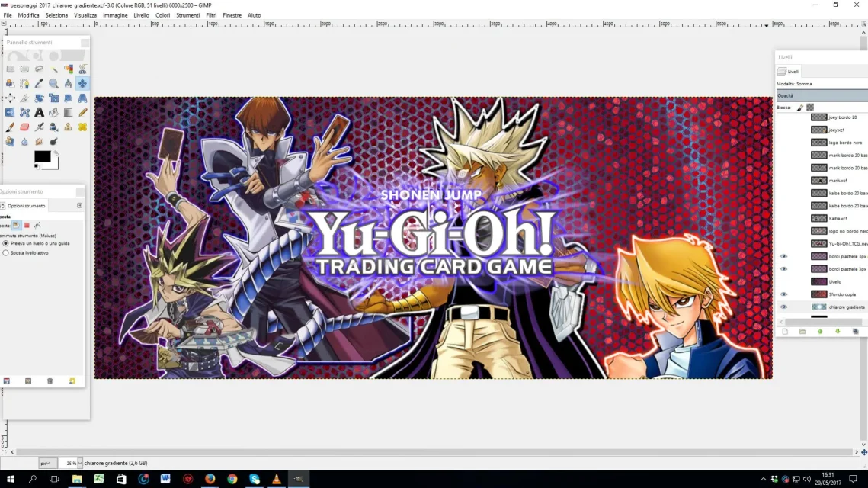Raise the layer with green up arrow
868x488 pixels.
tap(821, 332)
